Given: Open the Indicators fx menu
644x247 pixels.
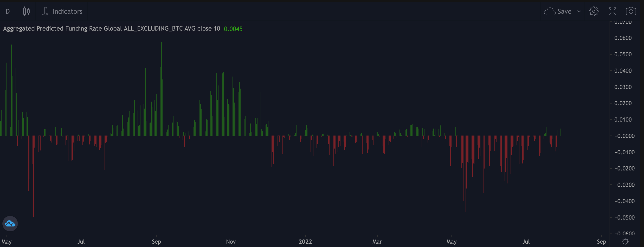Looking at the screenshot, I should tap(62, 11).
